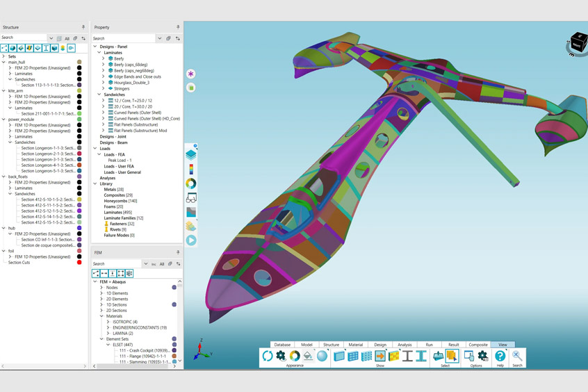The image size is (588, 392).
Task: Collapse the main_hull tree node
Action: [x=3, y=63]
